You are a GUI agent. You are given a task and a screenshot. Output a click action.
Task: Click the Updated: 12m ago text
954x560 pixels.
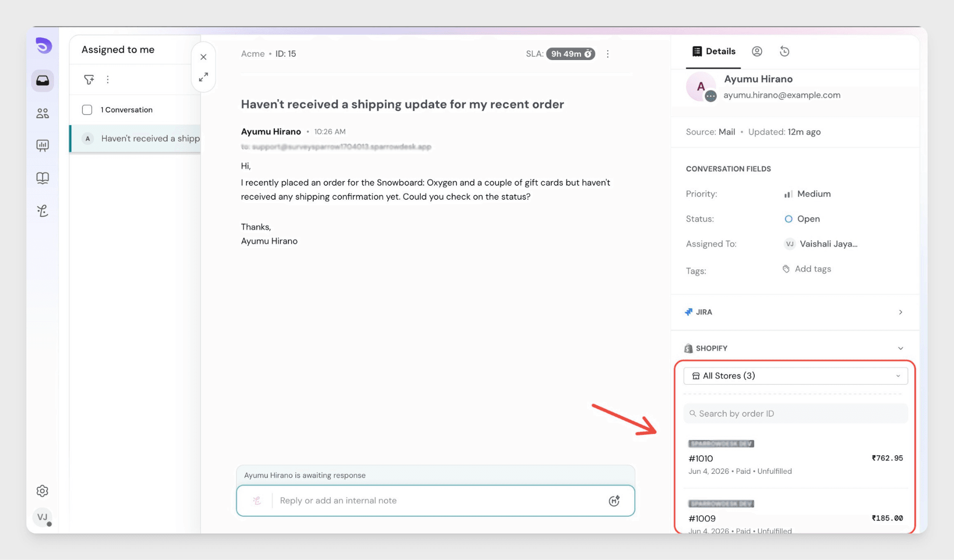784,132
